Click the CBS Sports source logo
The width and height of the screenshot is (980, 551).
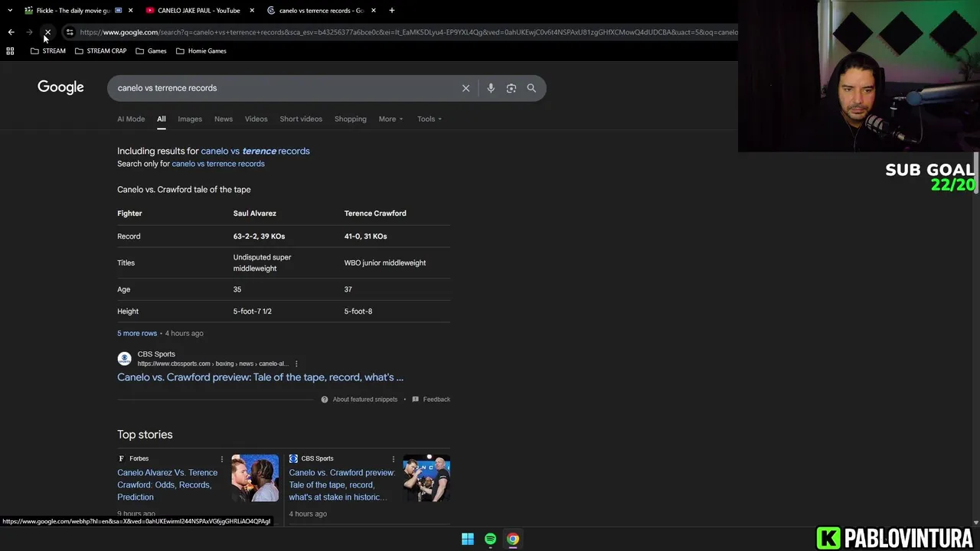tap(124, 359)
